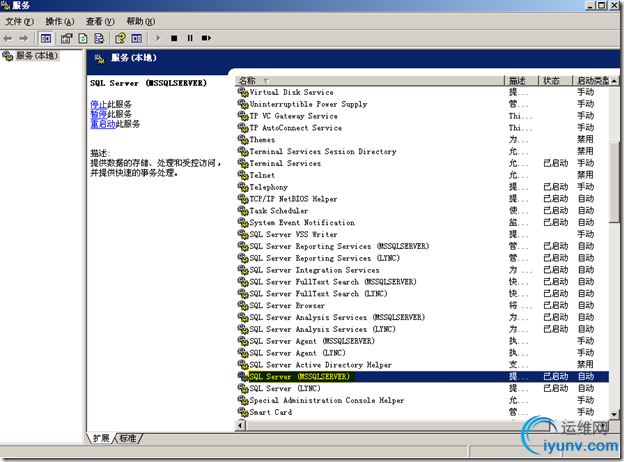Image resolution: width=624 pixels, height=462 pixels.
Task: Sort by the 名称 column header
Action: [x=370, y=81]
